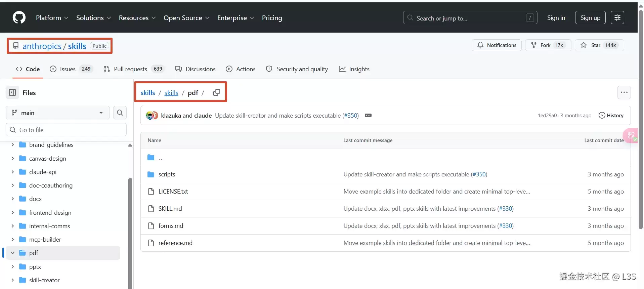Click the SKILL.md file icon
Screen dimensions: 644x289
point(151,209)
